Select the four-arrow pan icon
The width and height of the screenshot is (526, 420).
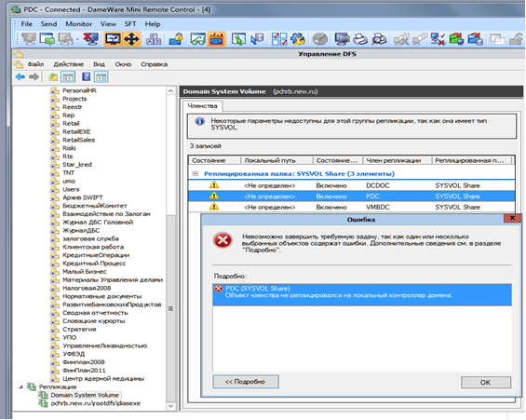click(x=131, y=39)
